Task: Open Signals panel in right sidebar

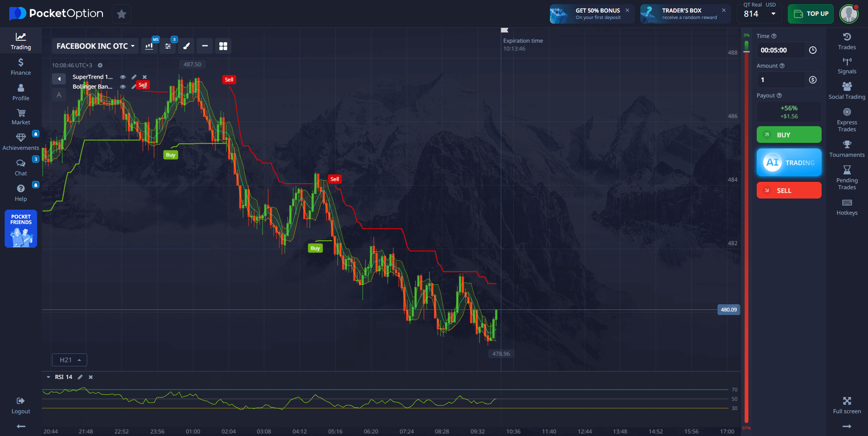Action: (x=847, y=66)
